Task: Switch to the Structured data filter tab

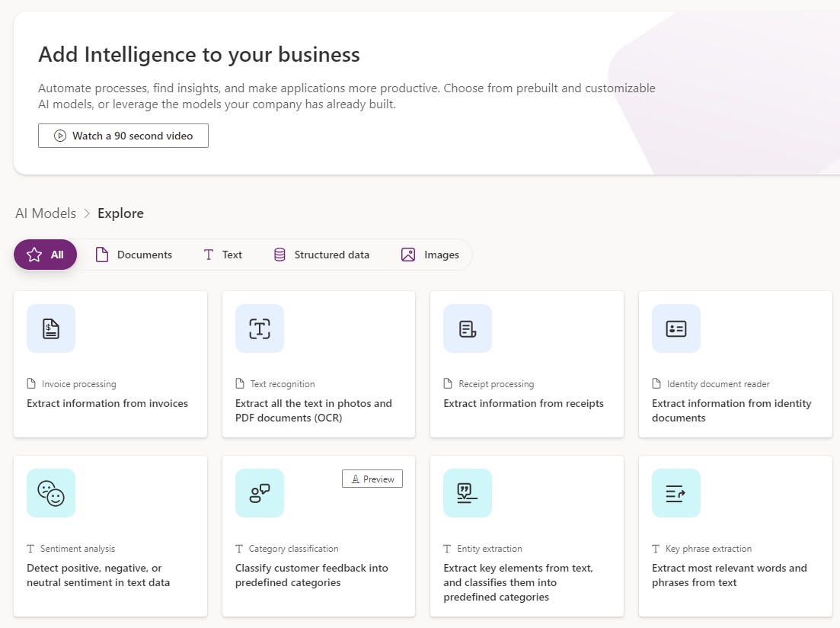Action: pyautogui.click(x=321, y=255)
